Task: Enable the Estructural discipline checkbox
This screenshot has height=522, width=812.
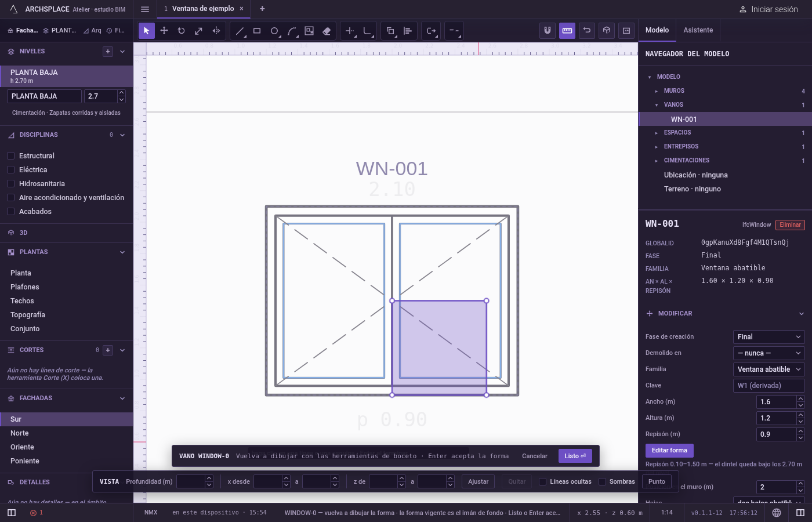Action: click(10, 156)
